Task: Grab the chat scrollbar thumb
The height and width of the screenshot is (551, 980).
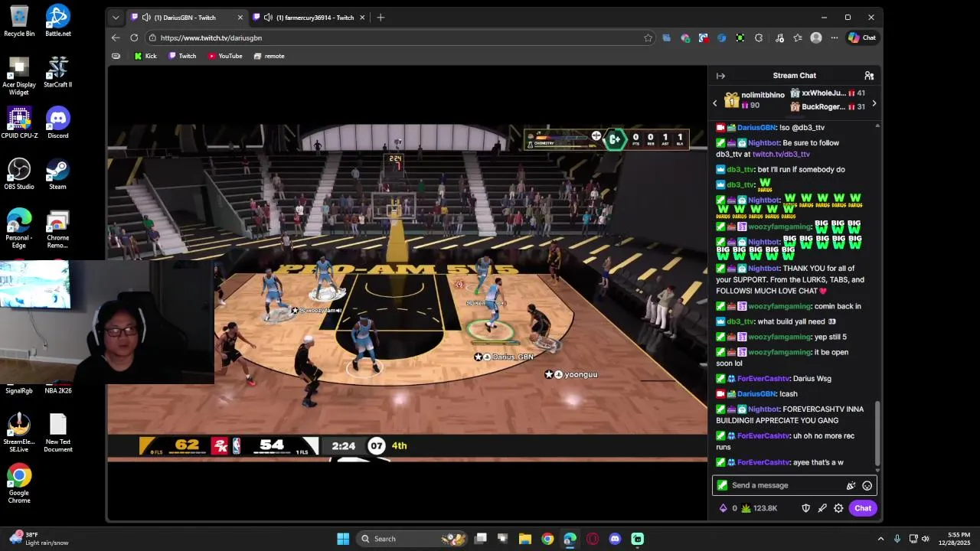Action: coord(877,432)
